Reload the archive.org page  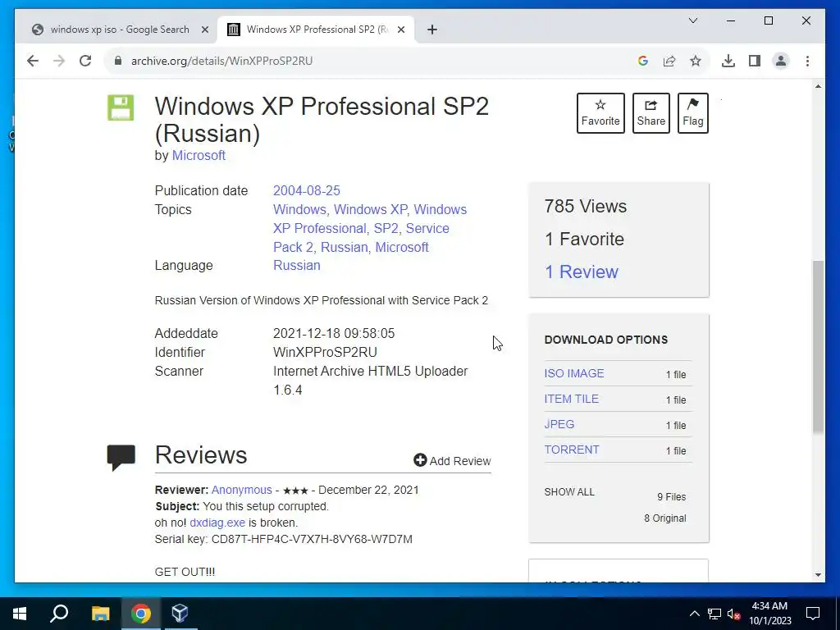click(x=85, y=61)
